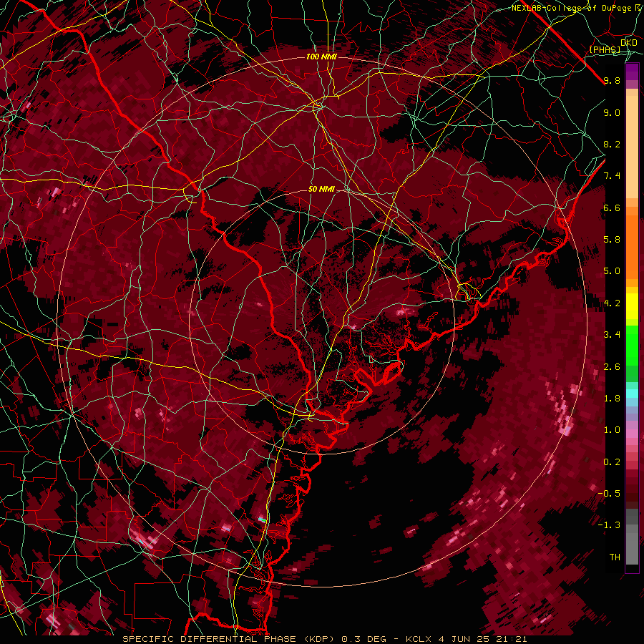Click the "KCLX" radar site identifier
Image resolution: width=644 pixels, height=644 pixels.
pyautogui.click(x=419, y=639)
